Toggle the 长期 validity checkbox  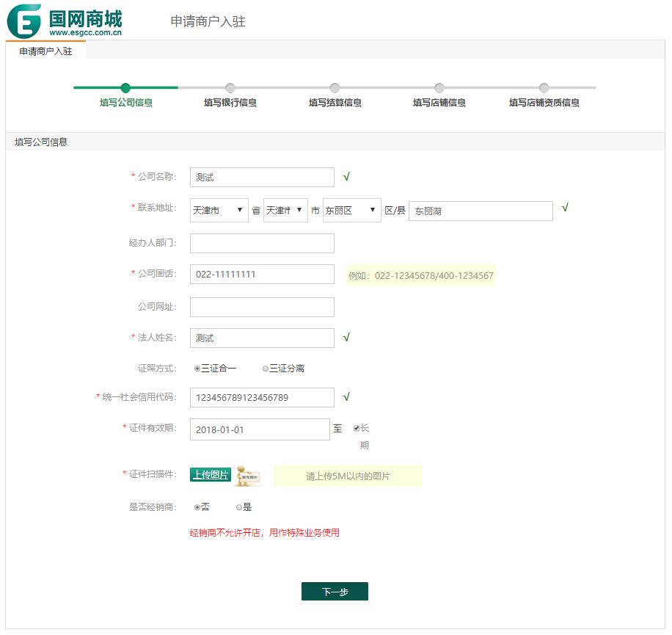(x=356, y=428)
